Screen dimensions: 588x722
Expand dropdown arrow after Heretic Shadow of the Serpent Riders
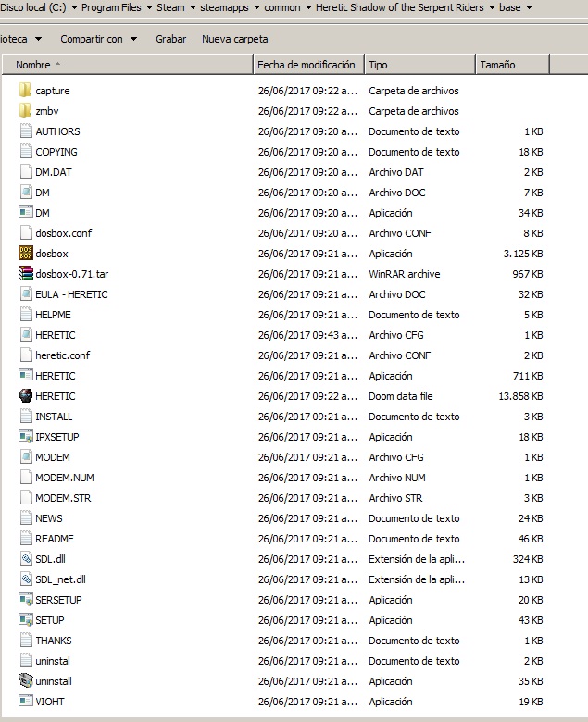[x=492, y=7]
